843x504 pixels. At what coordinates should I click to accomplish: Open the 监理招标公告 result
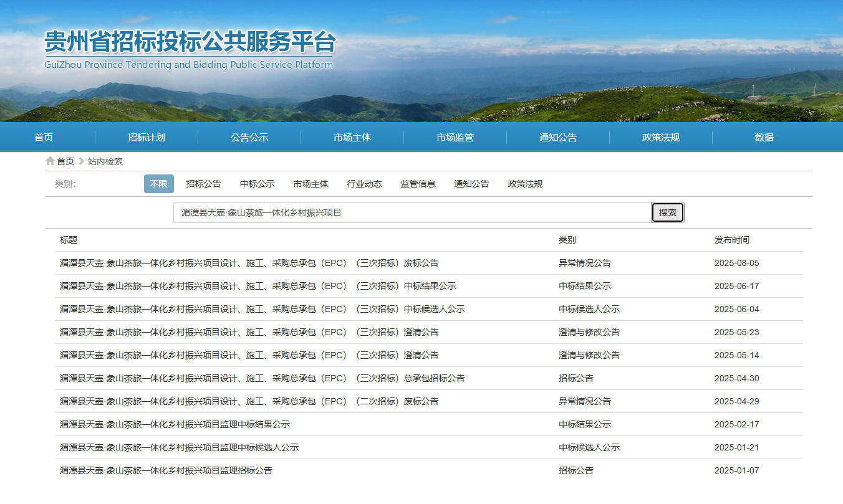(x=166, y=470)
